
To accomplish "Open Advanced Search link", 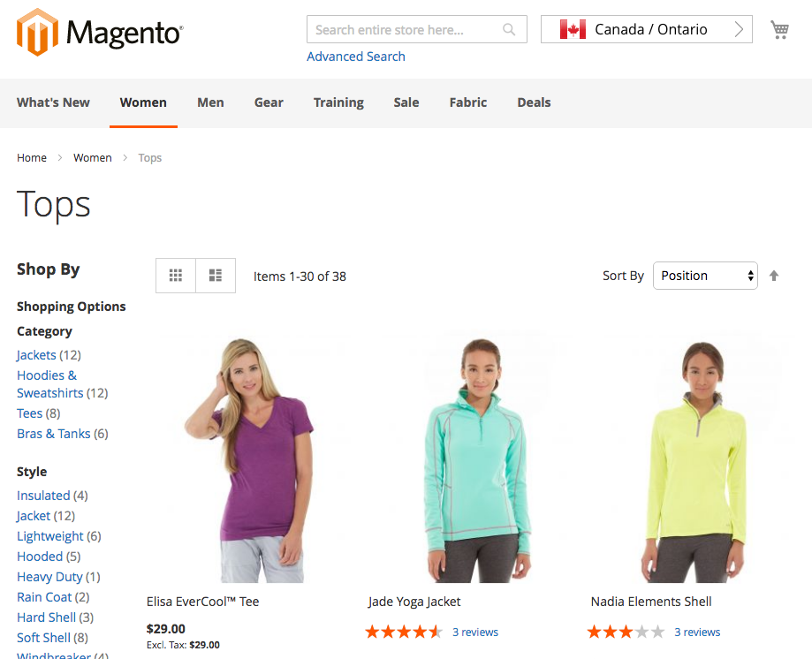I will pos(356,57).
